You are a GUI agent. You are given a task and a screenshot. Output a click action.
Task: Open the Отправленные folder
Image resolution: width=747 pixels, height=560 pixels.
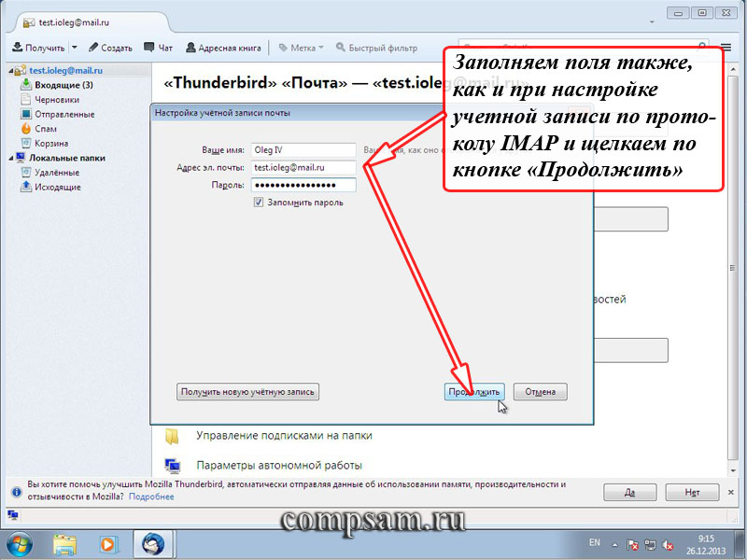pyautogui.click(x=64, y=114)
